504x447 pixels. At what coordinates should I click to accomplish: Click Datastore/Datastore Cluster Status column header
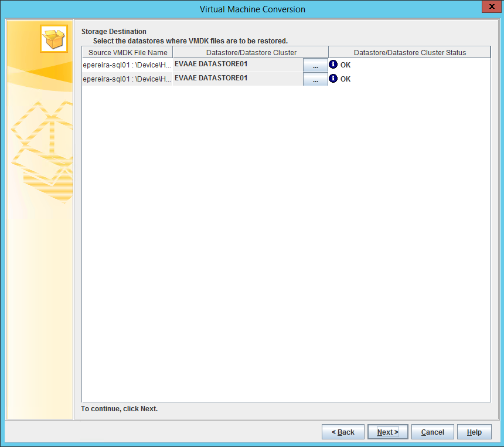pos(409,52)
